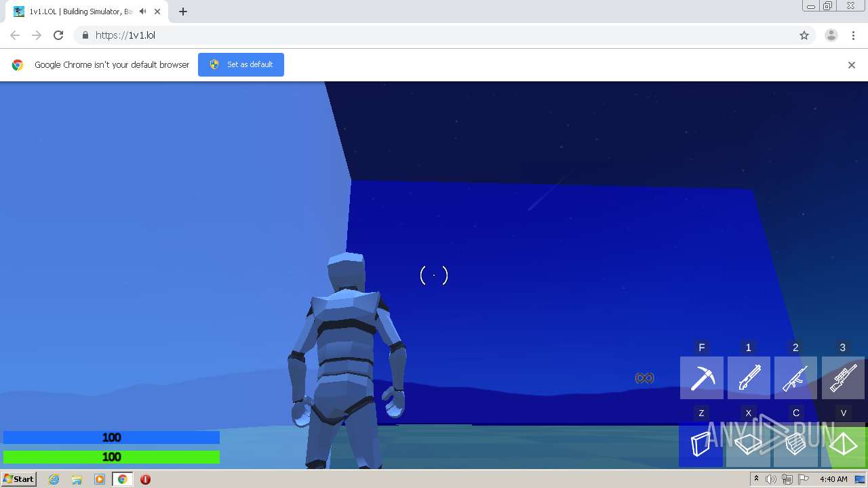Image resolution: width=868 pixels, height=488 pixels.
Task: Click the Z key label above wall piece
Action: [x=701, y=413]
